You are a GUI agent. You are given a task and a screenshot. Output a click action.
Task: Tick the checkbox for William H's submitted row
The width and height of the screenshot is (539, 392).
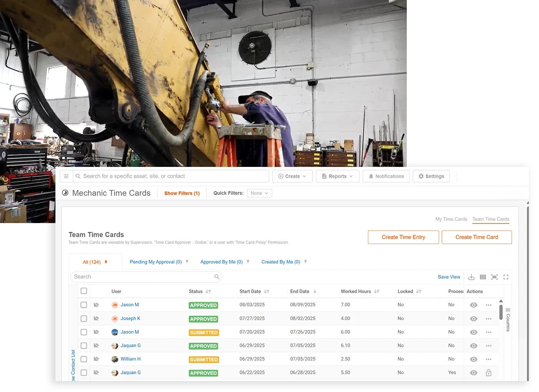coord(84,359)
